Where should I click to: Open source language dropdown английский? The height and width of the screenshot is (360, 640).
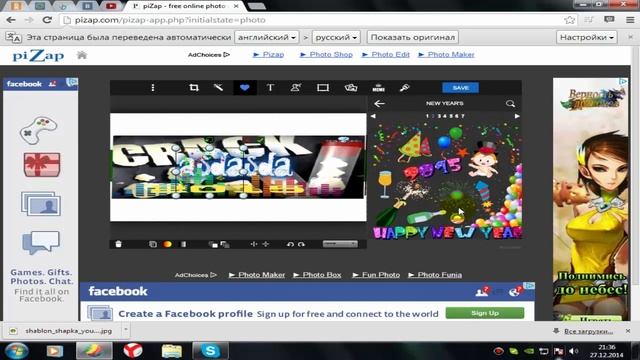point(267,37)
